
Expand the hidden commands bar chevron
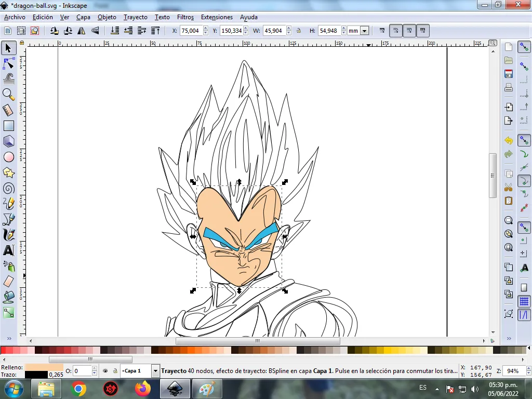509,338
